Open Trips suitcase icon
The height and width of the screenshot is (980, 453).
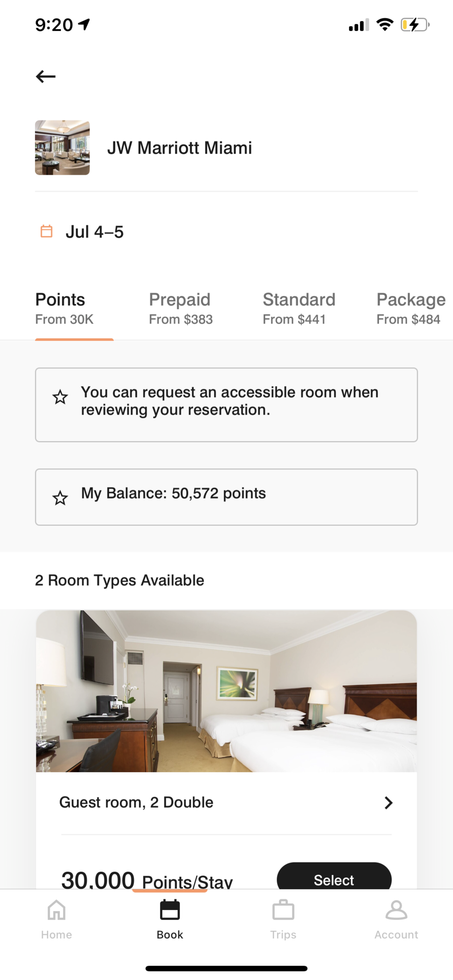tap(283, 910)
